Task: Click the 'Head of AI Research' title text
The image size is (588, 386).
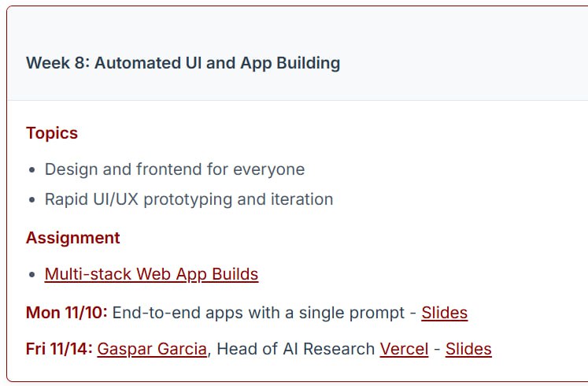Action: tap(296, 349)
